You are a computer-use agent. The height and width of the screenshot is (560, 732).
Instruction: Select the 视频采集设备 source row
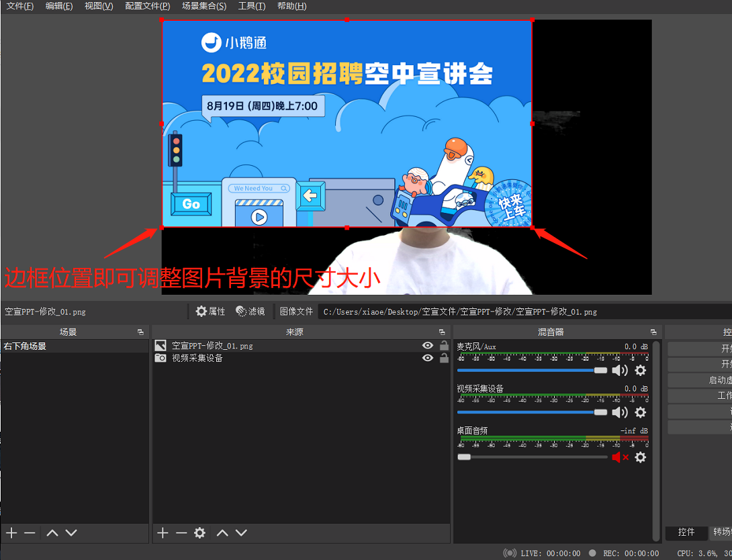click(x=301, y=358)
